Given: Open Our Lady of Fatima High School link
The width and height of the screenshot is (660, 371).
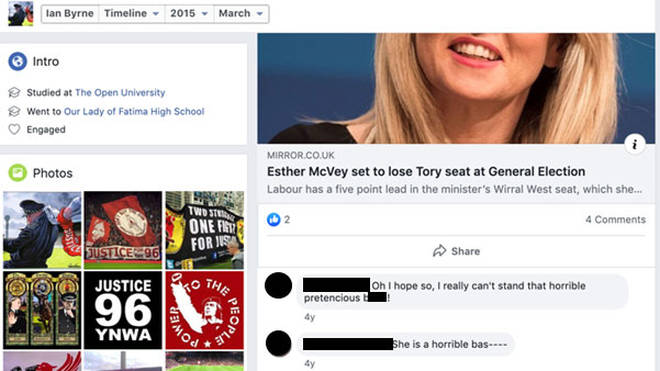Looking at the screenshot, I should pyautogui.click(x=134, y=112).
